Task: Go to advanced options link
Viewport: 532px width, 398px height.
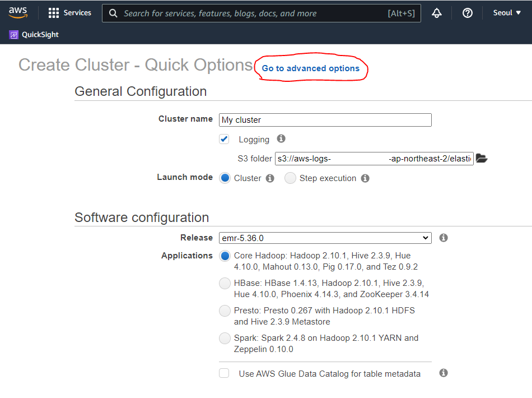Action: point(310,68)
